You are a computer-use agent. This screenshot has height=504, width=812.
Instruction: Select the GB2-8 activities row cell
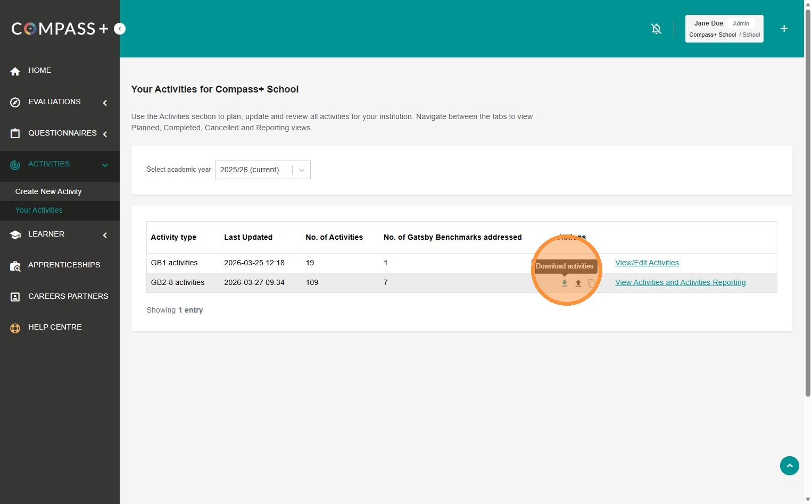tap(178, 282)
